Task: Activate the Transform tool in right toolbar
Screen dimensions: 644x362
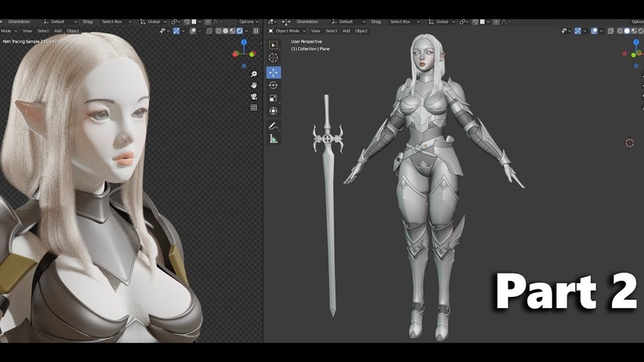Action: (273, 111)
